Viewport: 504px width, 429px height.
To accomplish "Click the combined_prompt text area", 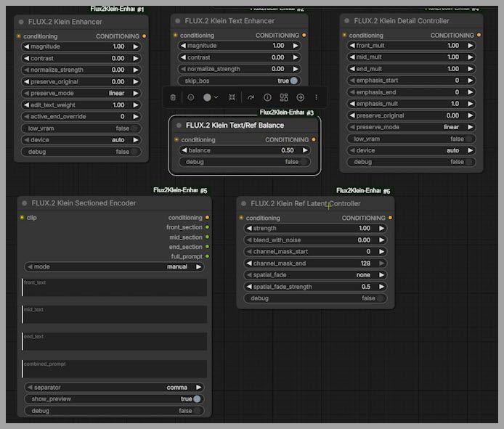I will point(114,369).
